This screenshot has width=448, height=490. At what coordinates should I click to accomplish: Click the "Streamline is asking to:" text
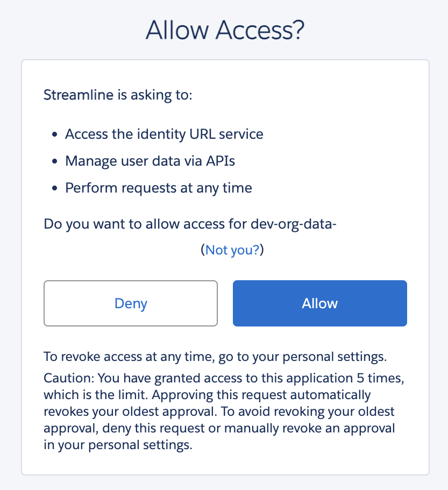(x=118, y=96)
